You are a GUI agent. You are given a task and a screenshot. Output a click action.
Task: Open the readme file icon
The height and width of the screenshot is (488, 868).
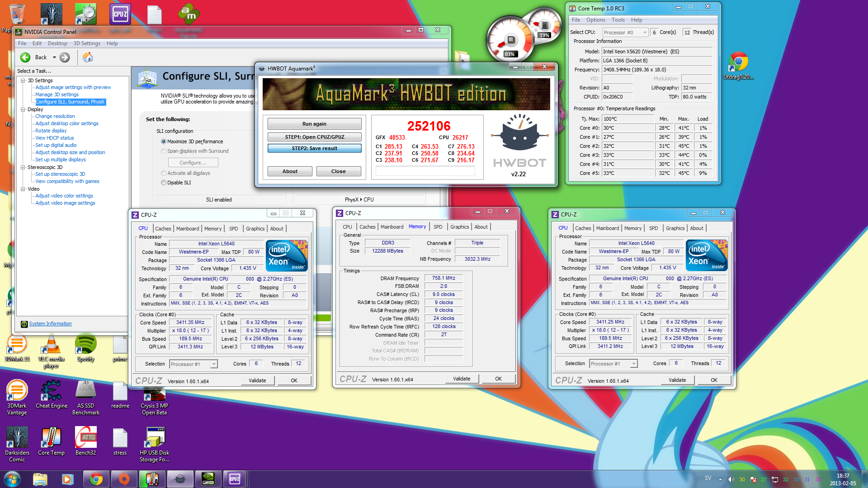(120, 394)
